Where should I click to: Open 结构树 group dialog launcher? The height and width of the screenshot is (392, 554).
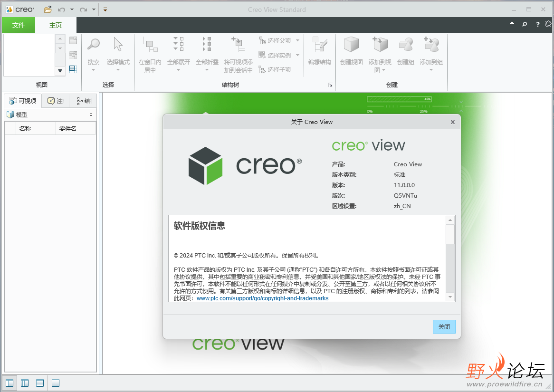330,85
